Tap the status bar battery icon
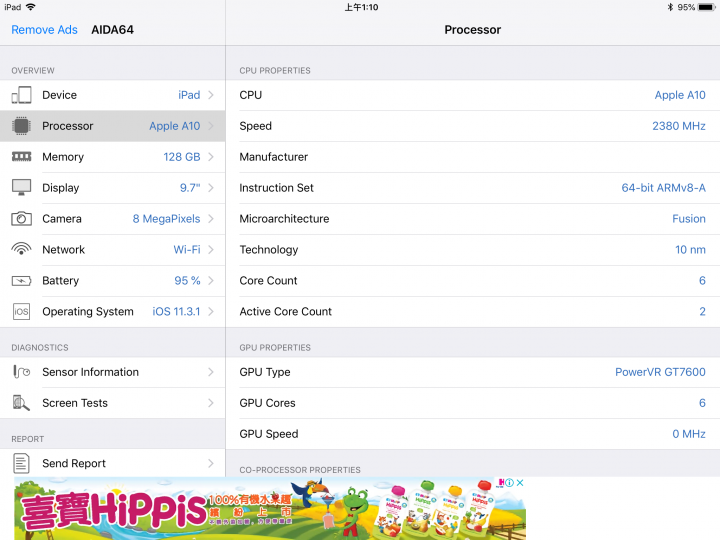Viewport: 720px width, 540px height. (706, 7)
